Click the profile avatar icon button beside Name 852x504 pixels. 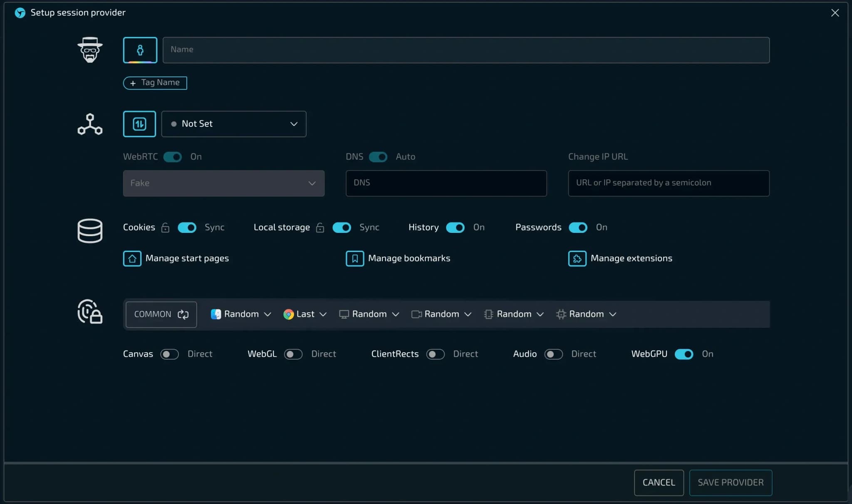click(x=140, y=50)
